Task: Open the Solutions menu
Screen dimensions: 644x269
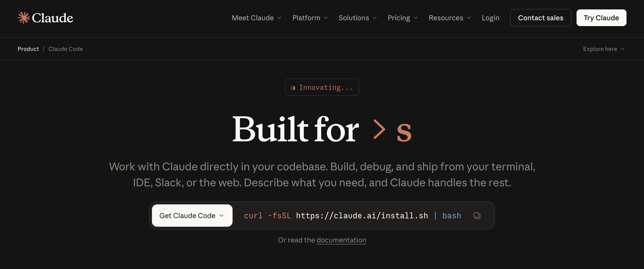Action: point(357,18)
